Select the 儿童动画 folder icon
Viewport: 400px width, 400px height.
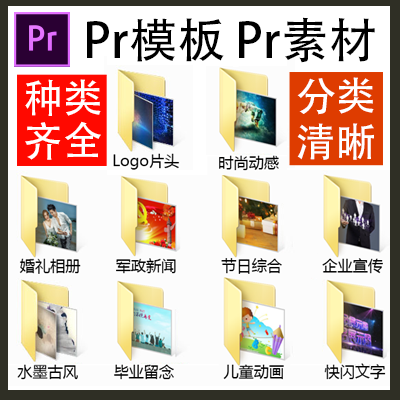tap(254, 321)
